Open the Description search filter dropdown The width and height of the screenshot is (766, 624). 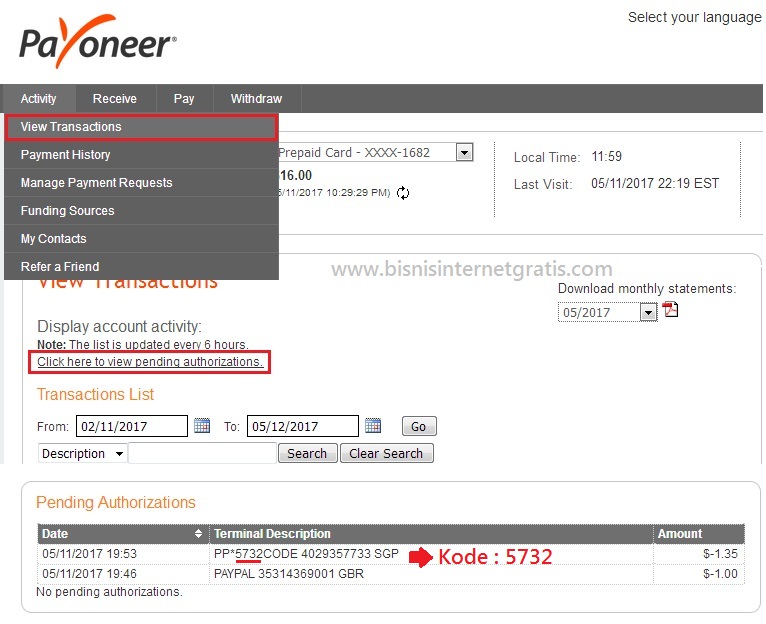[x=83, y=453]
